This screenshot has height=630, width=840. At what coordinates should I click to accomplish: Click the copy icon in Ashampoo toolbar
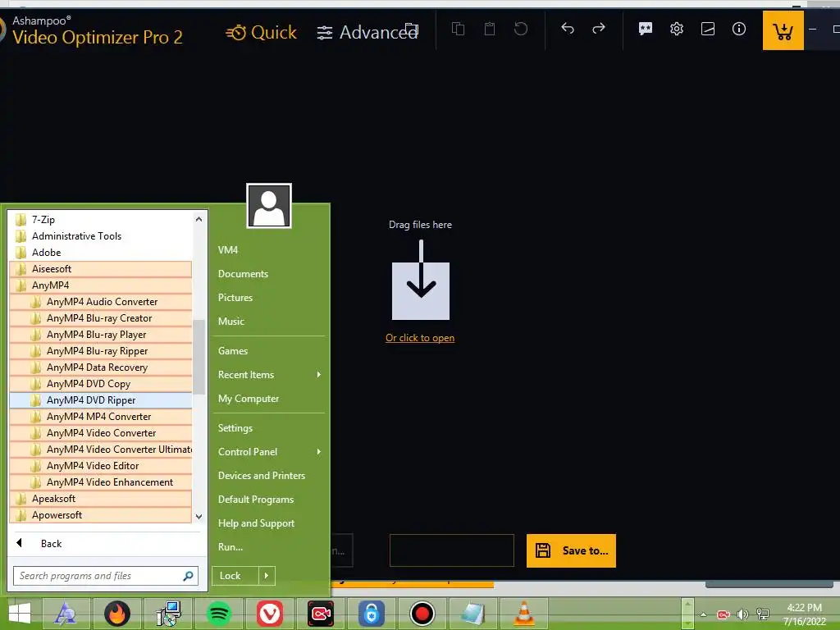click(x=458, y=29)
